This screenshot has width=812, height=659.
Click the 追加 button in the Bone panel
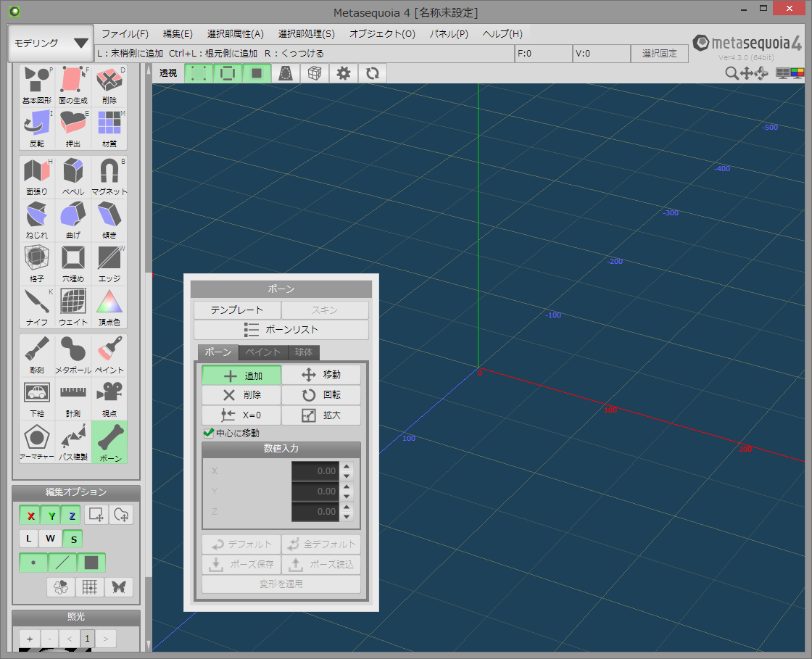(x=241, y=375)
